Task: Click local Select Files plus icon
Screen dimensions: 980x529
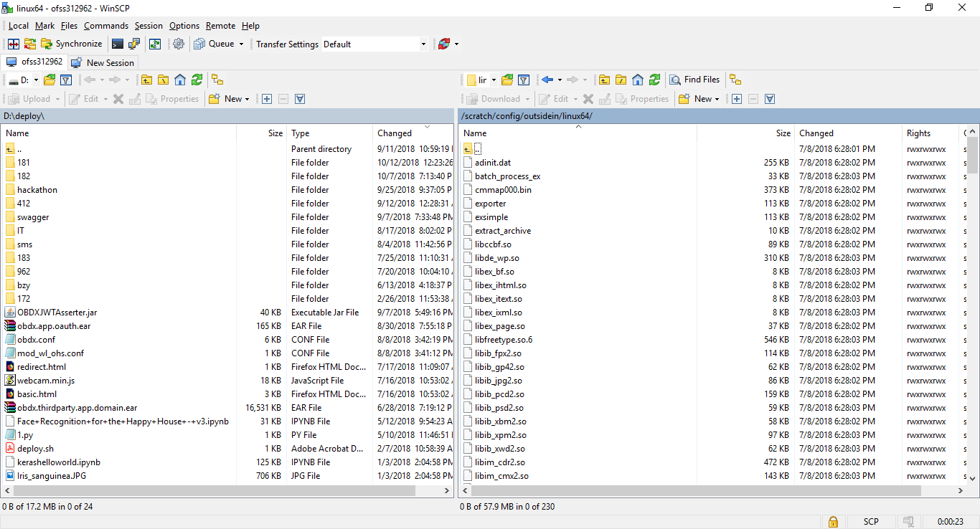Action: pyautogui.click(x=267, y=99)
